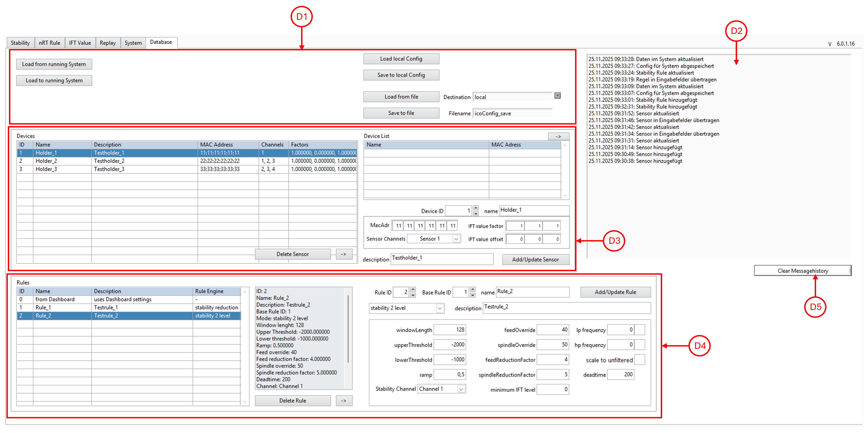Decrement the Rule ID stepper down arrow

pyautogui.click(x=413, y=295)
